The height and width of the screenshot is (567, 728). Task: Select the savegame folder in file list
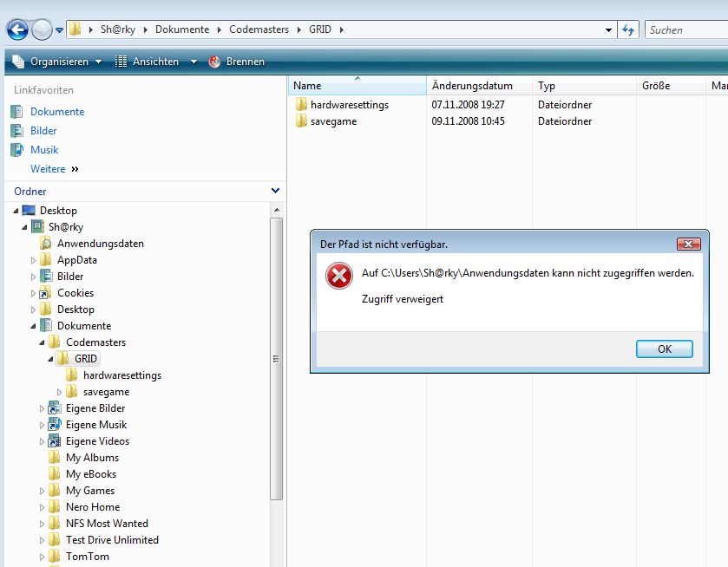[x=332, y=121]
